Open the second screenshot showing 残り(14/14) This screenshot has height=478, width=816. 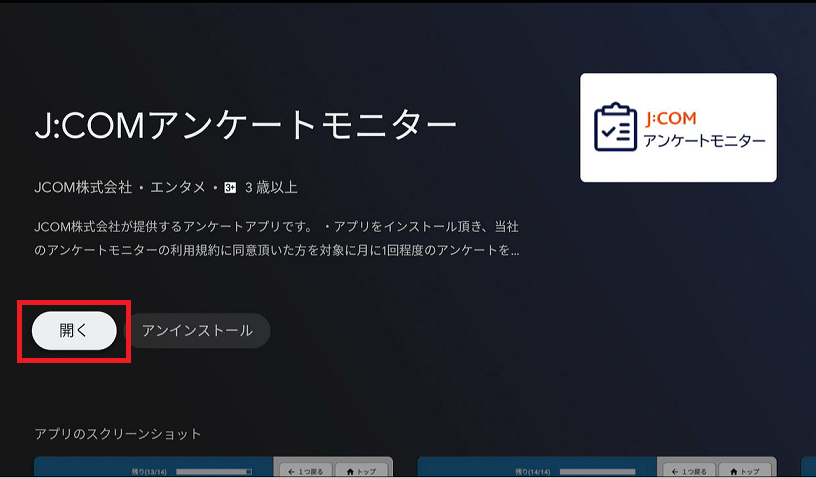coord(597,467)
